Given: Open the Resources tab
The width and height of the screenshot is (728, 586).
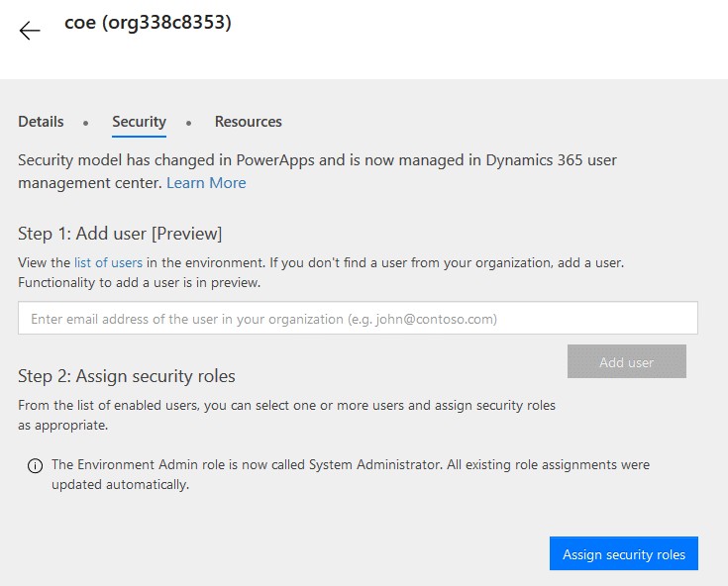Looking at the screenshot, I should coord(248,122).
